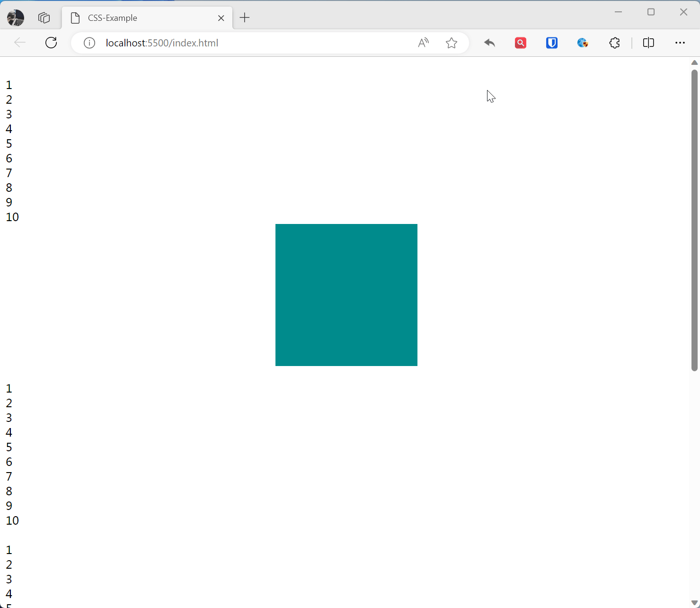Add page to favorites with star icon
The height and width of the screenshot is (608, 700).
[452, 43]
